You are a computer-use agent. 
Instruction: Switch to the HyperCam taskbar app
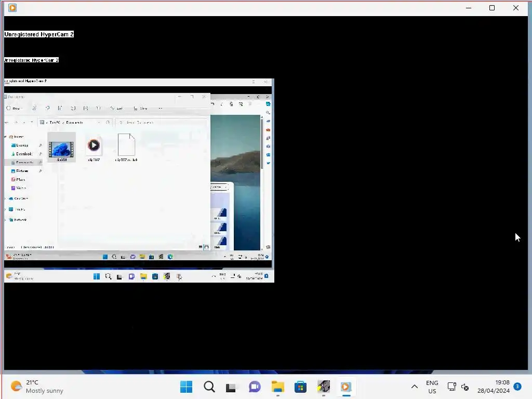[323, 387]
